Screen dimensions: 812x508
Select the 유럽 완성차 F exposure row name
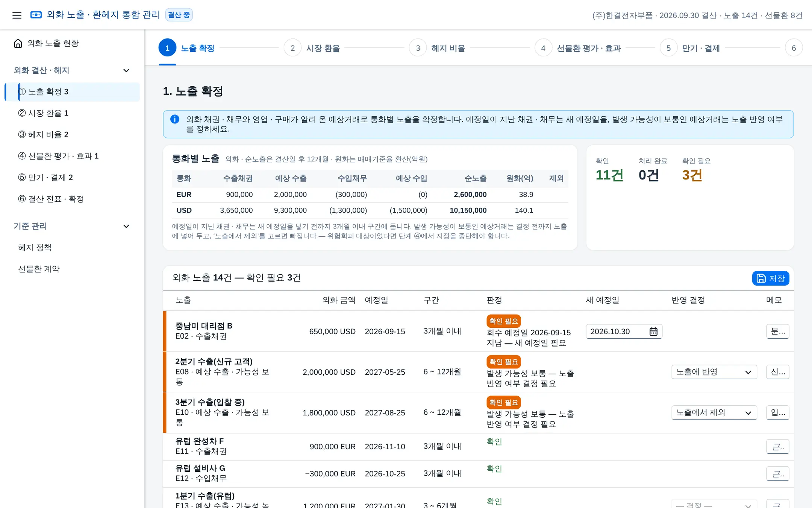click(x=199, y=441)
